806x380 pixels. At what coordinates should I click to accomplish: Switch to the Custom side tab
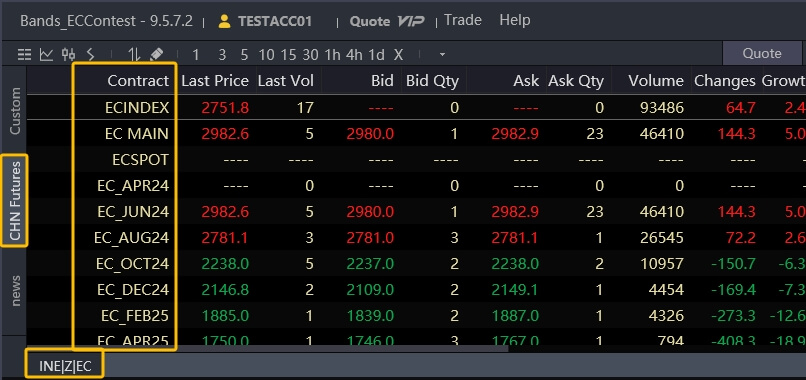[15, 111]
